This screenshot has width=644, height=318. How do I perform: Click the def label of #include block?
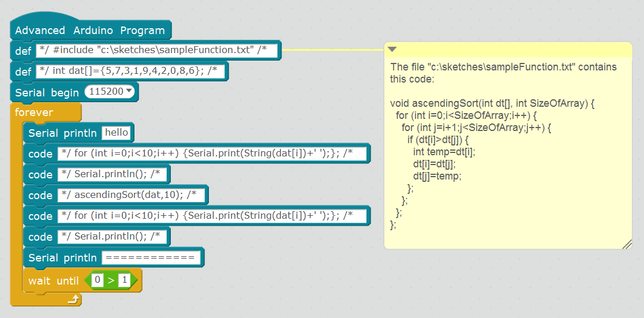coord(23,51)
